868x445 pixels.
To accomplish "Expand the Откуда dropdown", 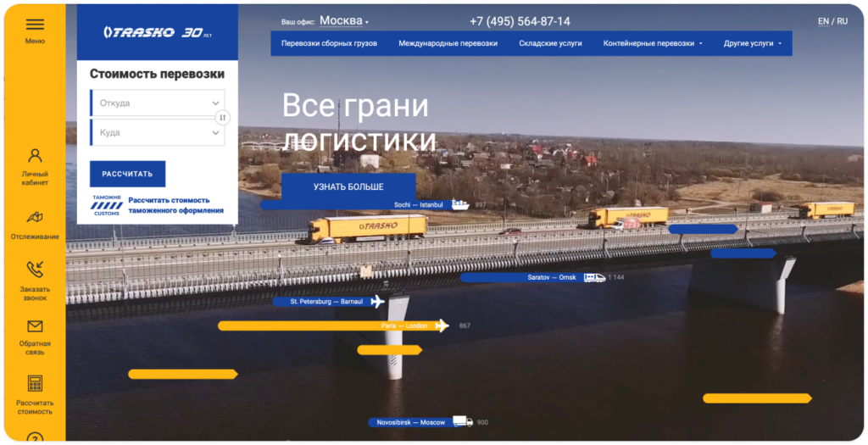I will pyautogui.click(x=158, y=103).
